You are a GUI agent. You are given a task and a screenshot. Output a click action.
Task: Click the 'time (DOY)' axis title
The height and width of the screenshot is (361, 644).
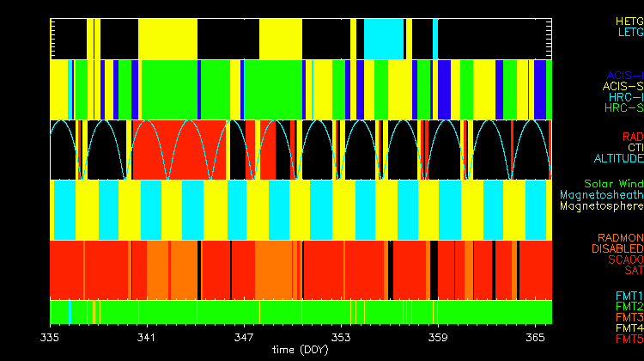[x=300, y=351]
